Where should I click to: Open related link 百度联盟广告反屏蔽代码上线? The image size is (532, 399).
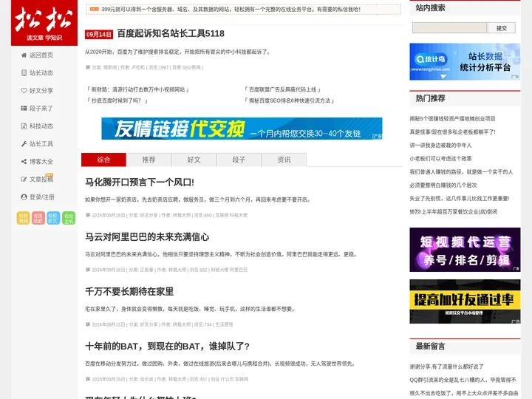[x=282, y=89]
